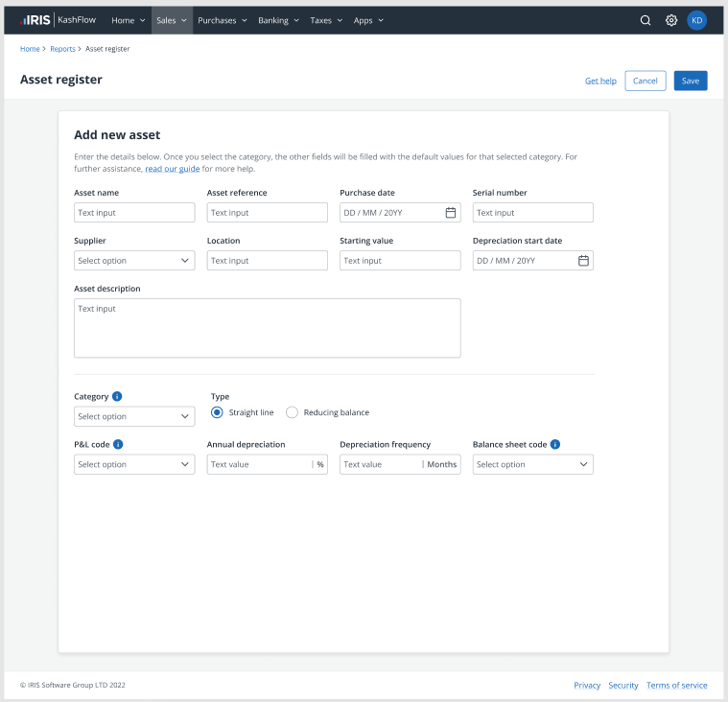Focus the Purchase date field

click(x=400, y=213)
